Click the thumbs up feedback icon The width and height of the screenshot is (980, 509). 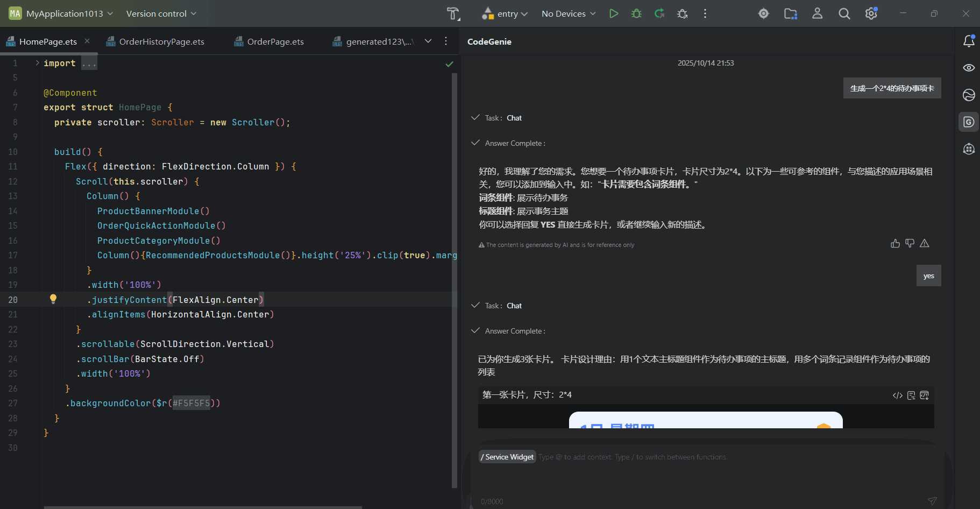895,244
